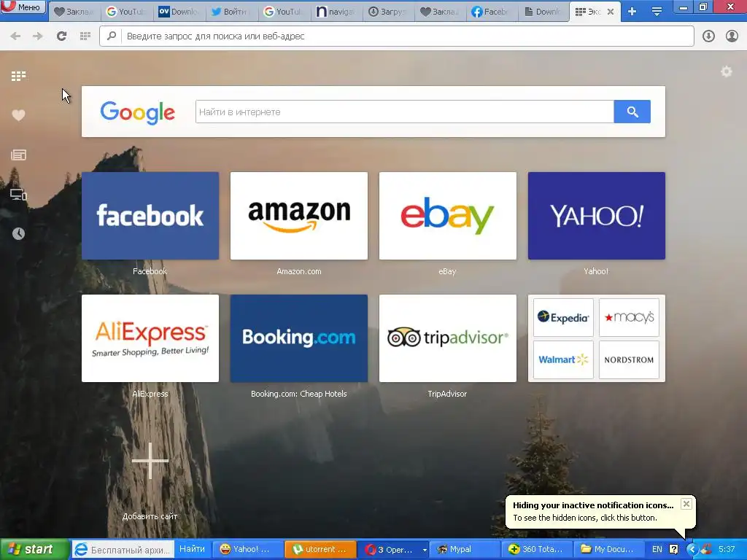
Task: Open the Booking.com speed dial tile
Action: pos(299,338)
